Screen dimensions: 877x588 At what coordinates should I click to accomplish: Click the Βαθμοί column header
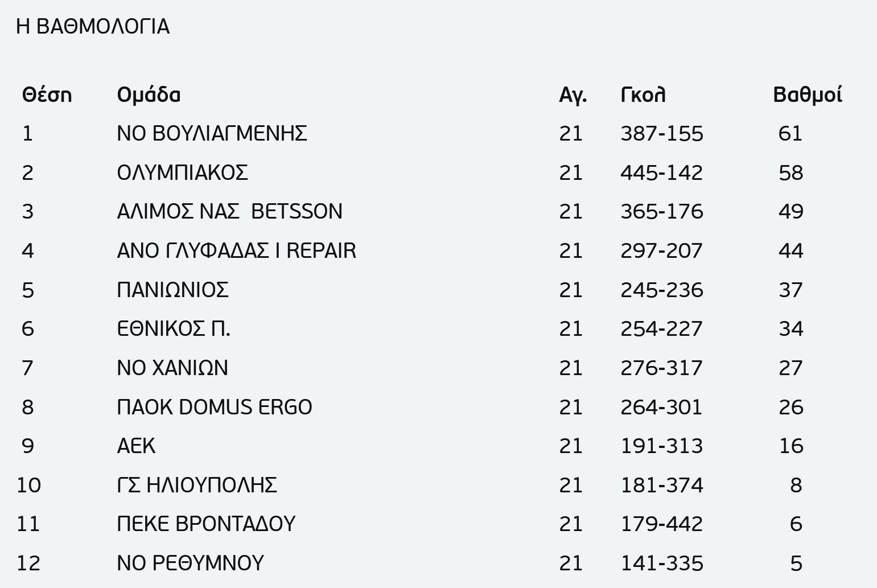pos(807,94)
